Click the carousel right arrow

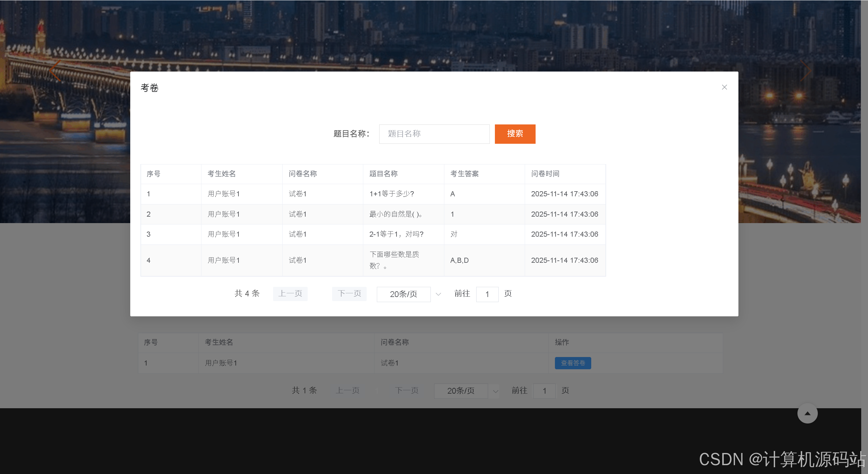pyautogui.click(x=806, y=71)
